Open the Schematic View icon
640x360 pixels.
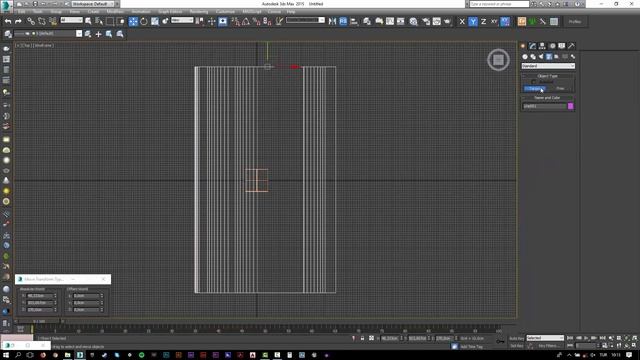pyautogui.click(x=401, y=21)
